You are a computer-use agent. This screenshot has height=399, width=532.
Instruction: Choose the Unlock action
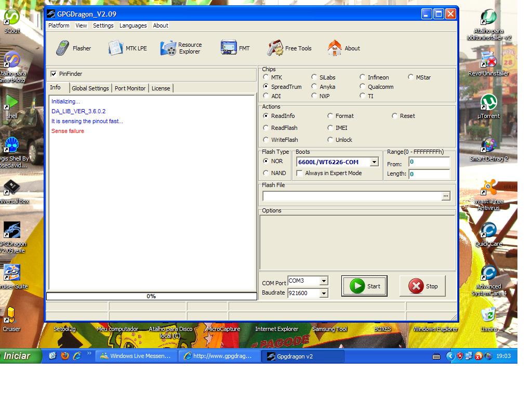click(x=330, y=139)
